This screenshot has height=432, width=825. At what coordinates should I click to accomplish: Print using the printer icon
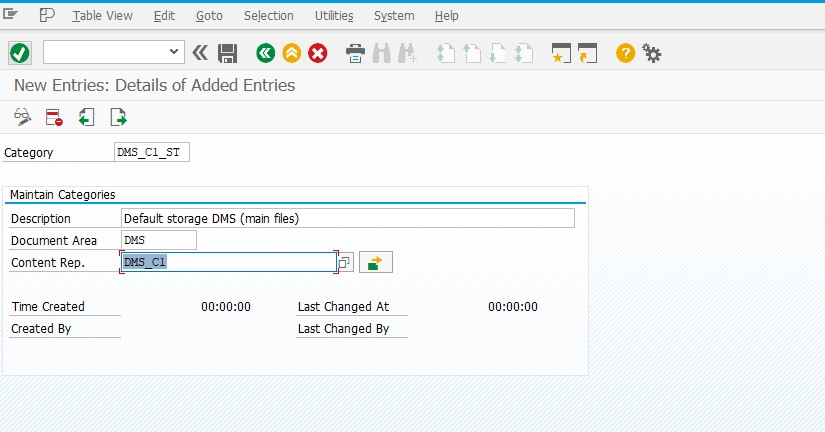pyautogui.click(x=355, y=53)
